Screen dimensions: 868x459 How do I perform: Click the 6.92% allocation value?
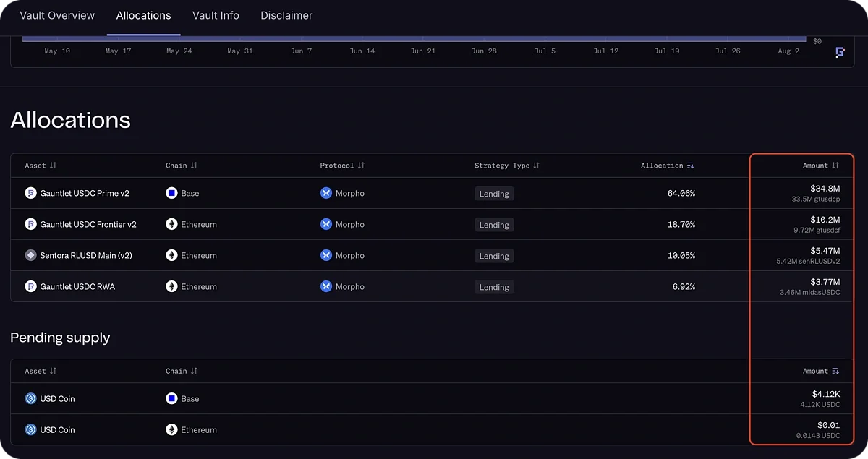684,286
